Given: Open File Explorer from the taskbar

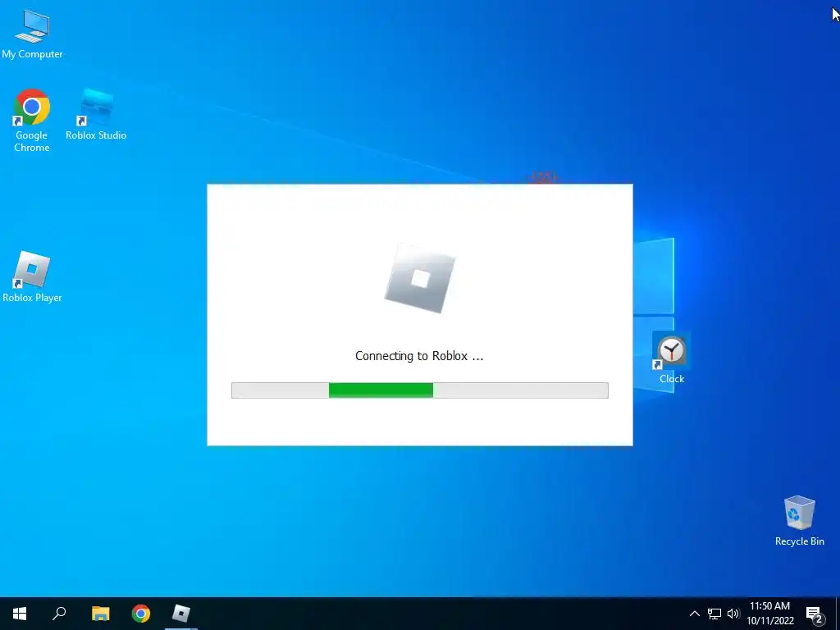Looking at the screenshot, I should click(100, 614).
